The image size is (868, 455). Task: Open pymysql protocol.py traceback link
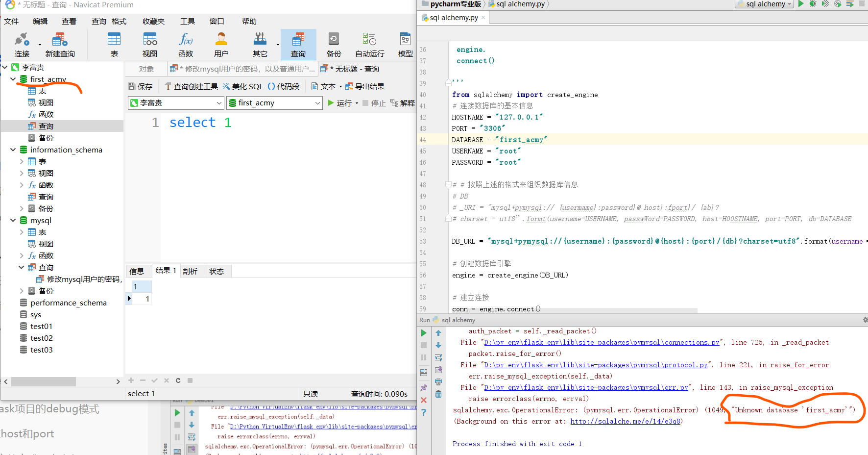(596, 365)
